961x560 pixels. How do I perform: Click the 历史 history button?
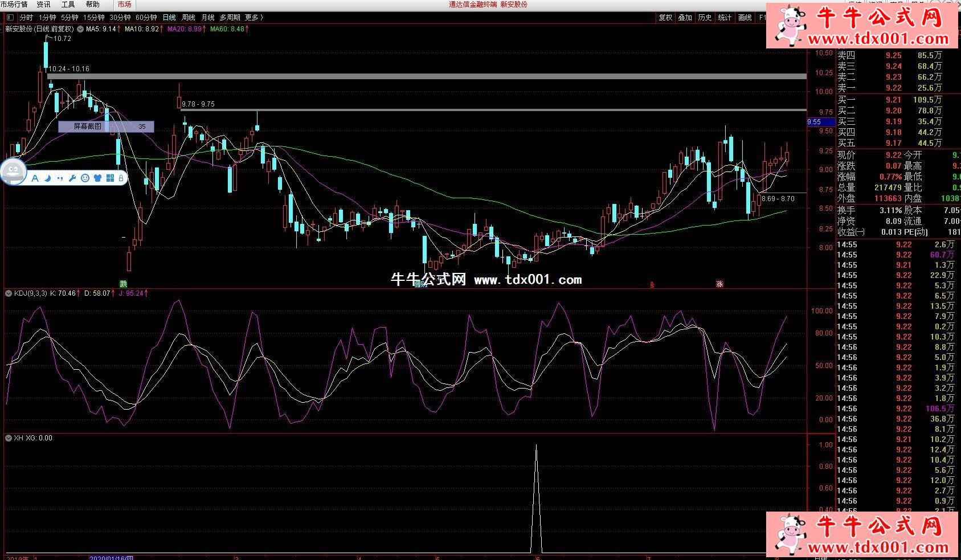click(x=705, y=18)
